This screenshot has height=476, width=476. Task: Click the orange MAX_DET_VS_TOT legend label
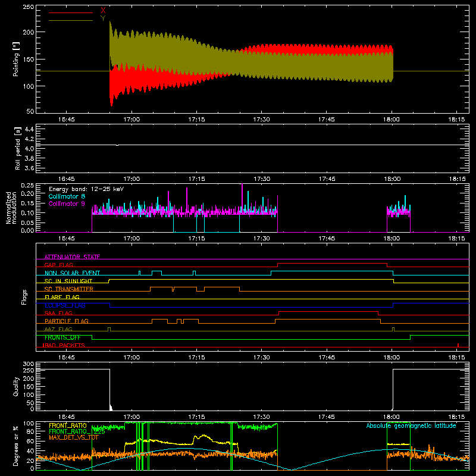pyautogui.click(x=73, y=437)
